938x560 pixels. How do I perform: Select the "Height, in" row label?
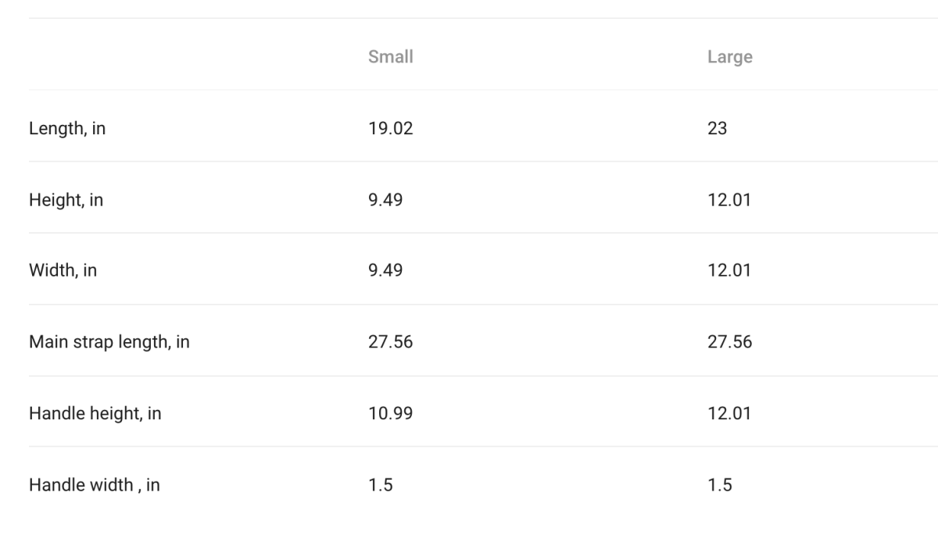click(x=66, y=200)
